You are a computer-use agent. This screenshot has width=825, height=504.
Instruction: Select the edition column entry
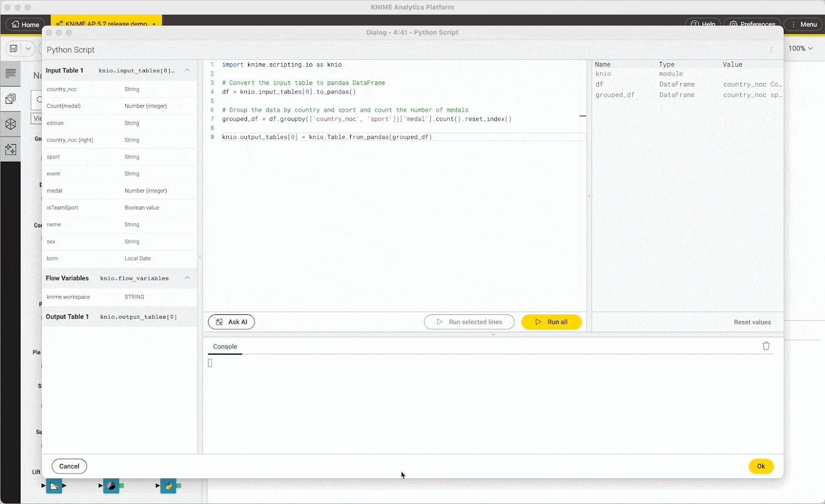tap(120, 123)
